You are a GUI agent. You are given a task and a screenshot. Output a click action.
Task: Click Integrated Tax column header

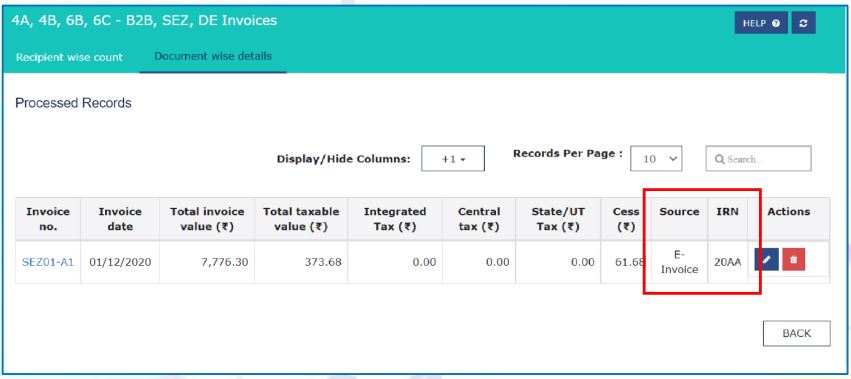coord(395,219)
